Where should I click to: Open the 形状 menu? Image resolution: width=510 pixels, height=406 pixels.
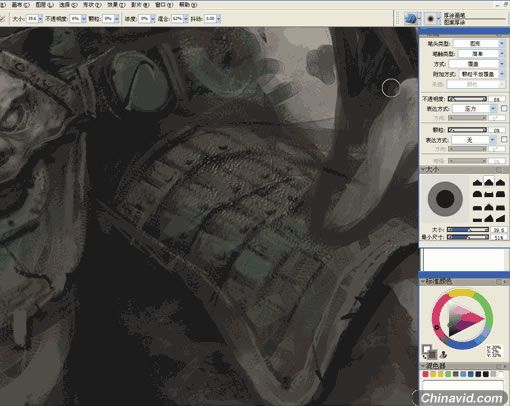92,5
